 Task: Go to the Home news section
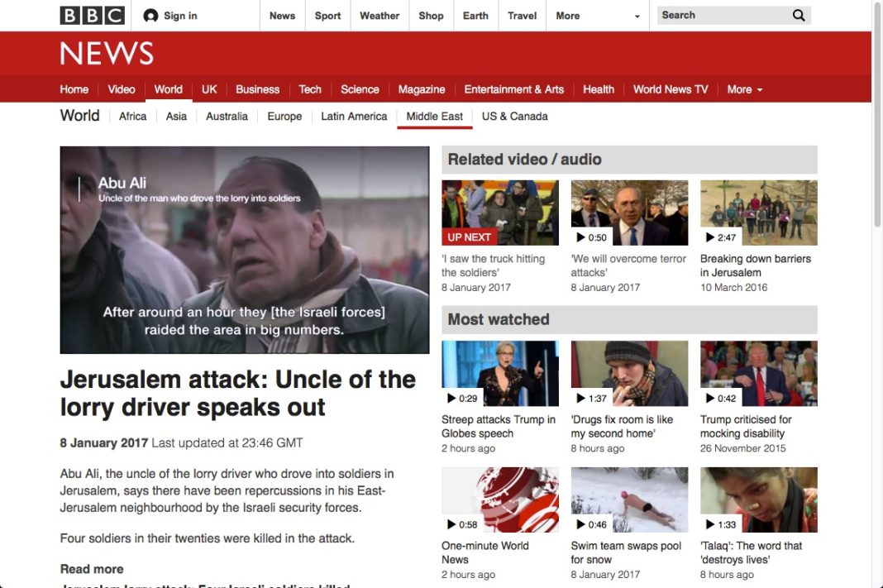pos(74,89)
